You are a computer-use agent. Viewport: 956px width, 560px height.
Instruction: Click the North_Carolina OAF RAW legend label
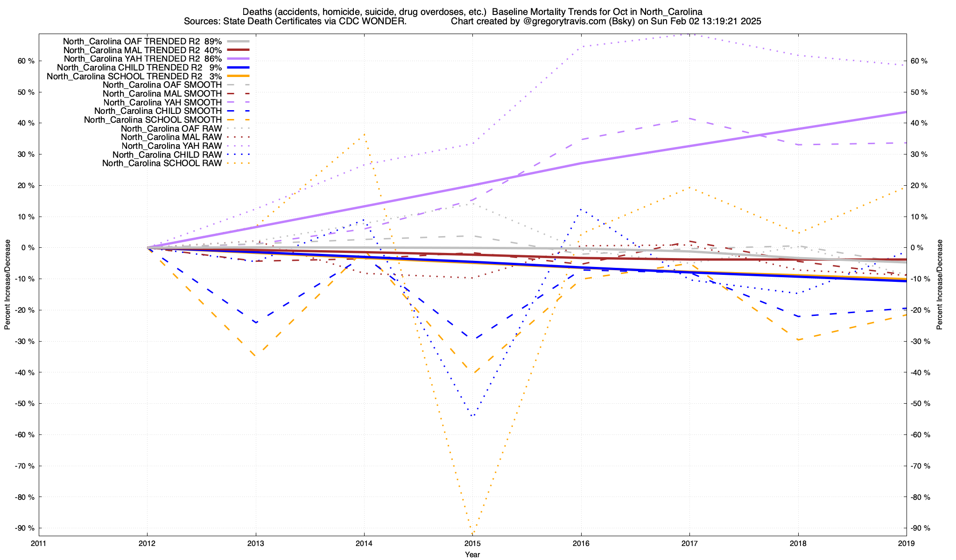[171, 128]
